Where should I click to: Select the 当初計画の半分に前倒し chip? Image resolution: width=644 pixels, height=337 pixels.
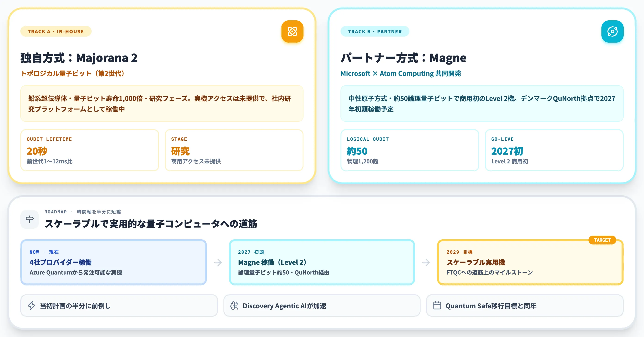pyautogui.click(x=119, y=306)
